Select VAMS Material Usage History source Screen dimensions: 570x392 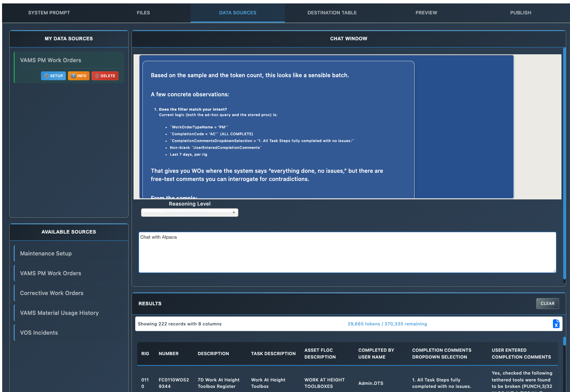click(59, 313)
